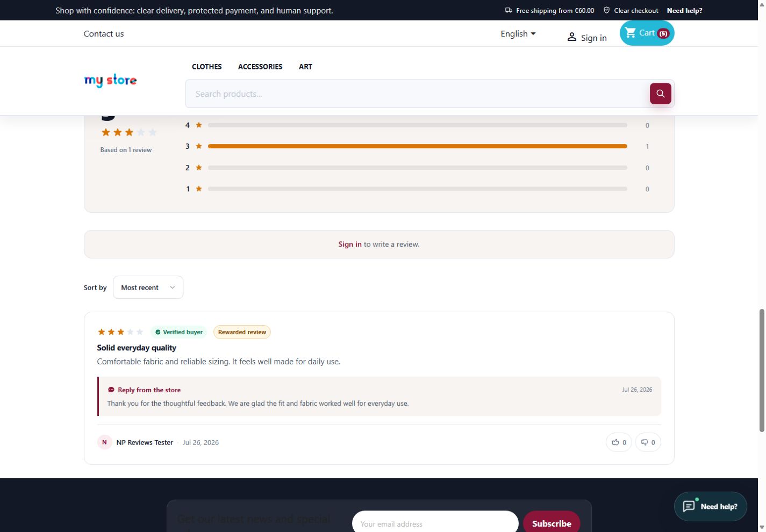The image size is (766, 532).
Task: Open the shopping cart
Action: (647, 33)
